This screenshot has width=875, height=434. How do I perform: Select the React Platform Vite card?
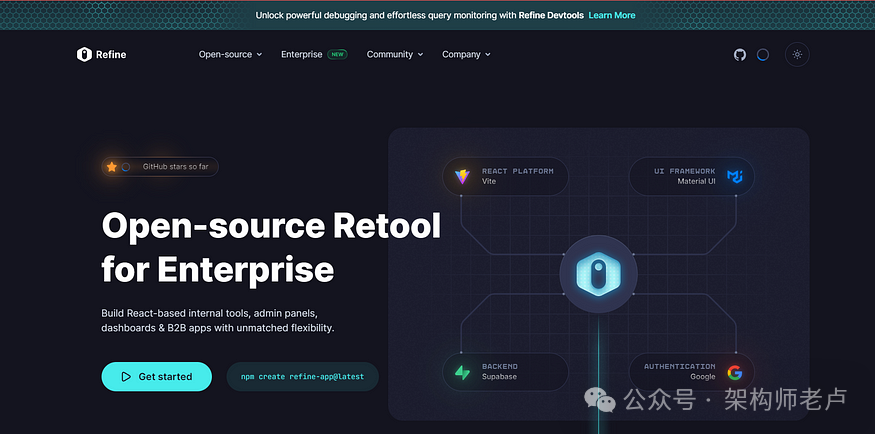tap(506, 176)
